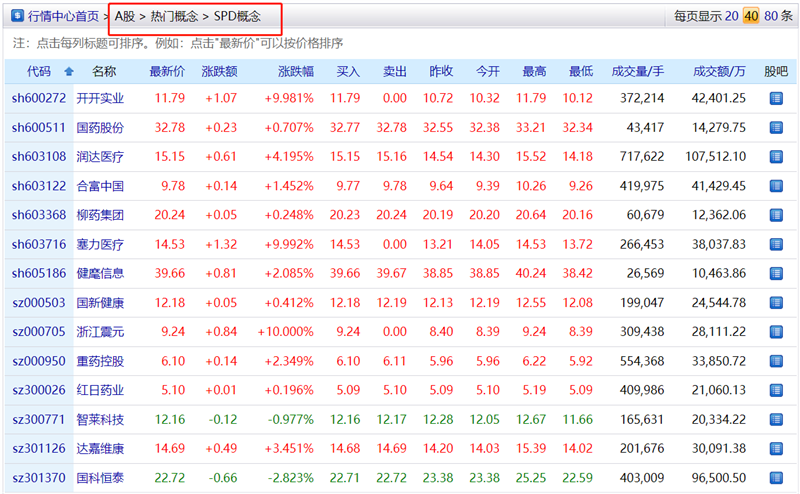Sort table by 代码 column header
Screen dimensions: 800x494
pos(39,71)
